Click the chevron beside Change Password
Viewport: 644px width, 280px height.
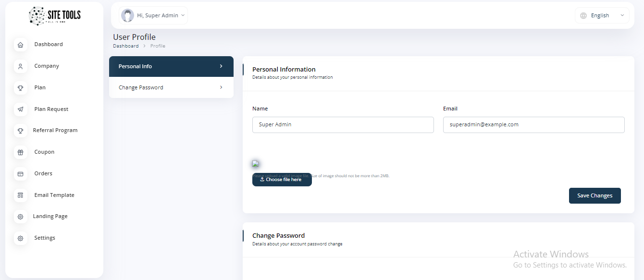[221, 87]
